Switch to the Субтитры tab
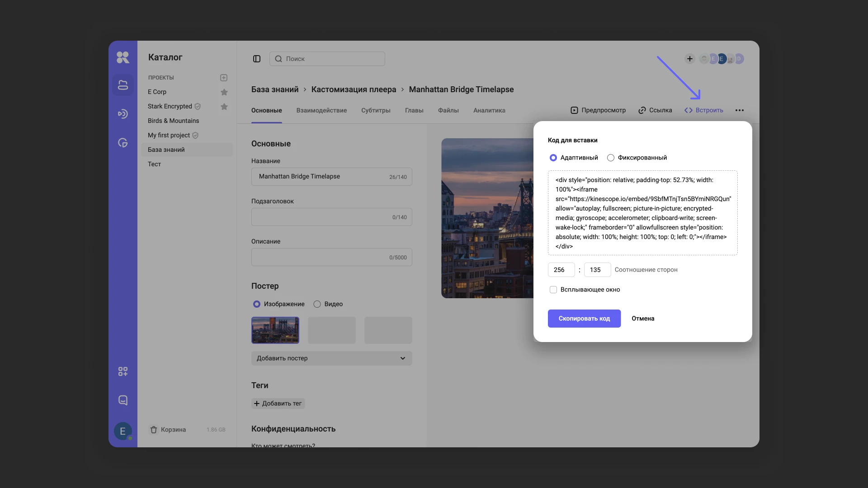Viewport: 868px width, 488px height. click(x=376, y=110)
